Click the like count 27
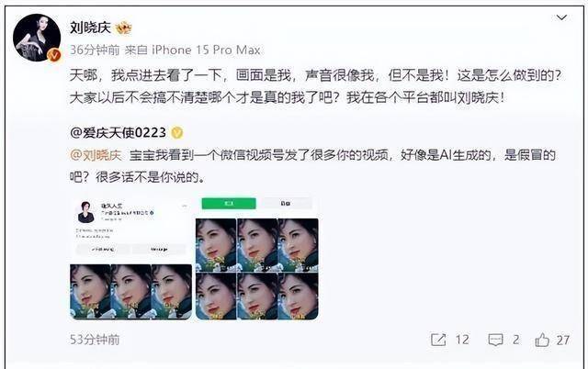This screenshot has width=588, height=369. click(563, 340)
